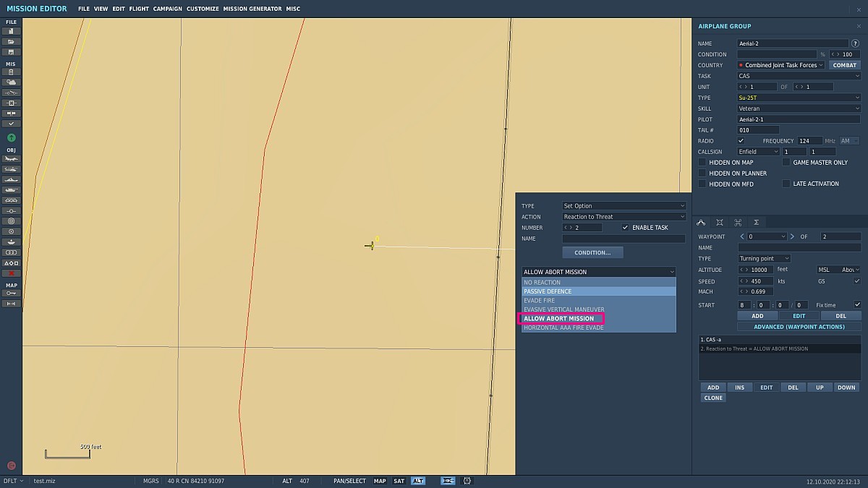Enable HIDDEN ON MFD checkbox
868x488 pixels.
pos(702,184)
